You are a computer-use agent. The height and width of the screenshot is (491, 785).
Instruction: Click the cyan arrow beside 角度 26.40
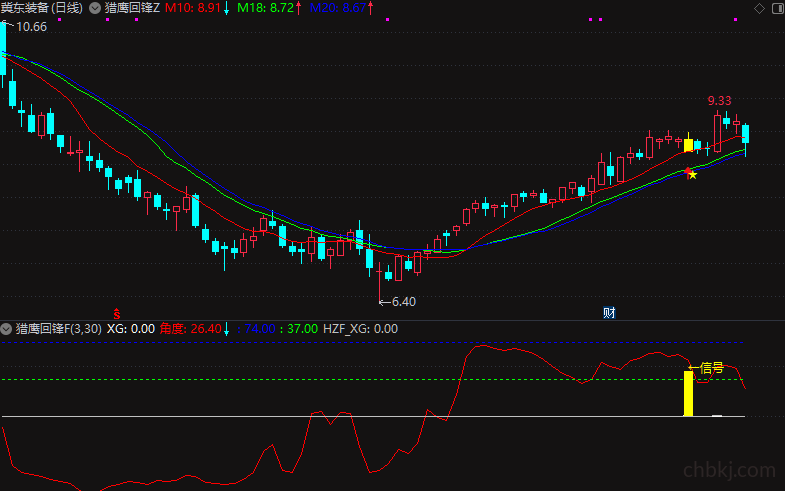pyautogui.click(x=226, y=329)
